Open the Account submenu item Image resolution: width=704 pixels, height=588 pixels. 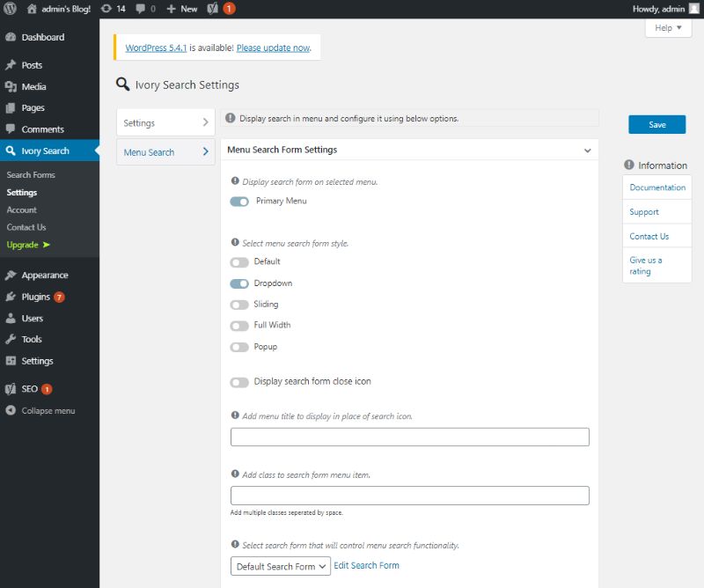[21, 209]
